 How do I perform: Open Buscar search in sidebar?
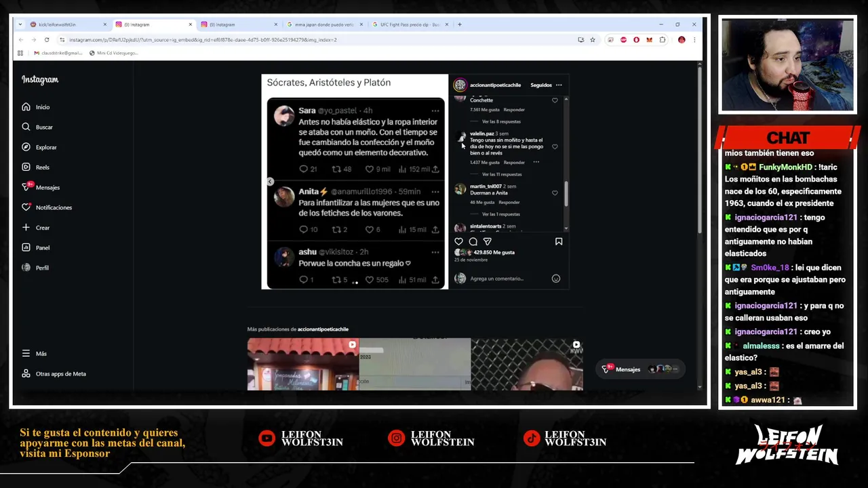tap(37, 127)
